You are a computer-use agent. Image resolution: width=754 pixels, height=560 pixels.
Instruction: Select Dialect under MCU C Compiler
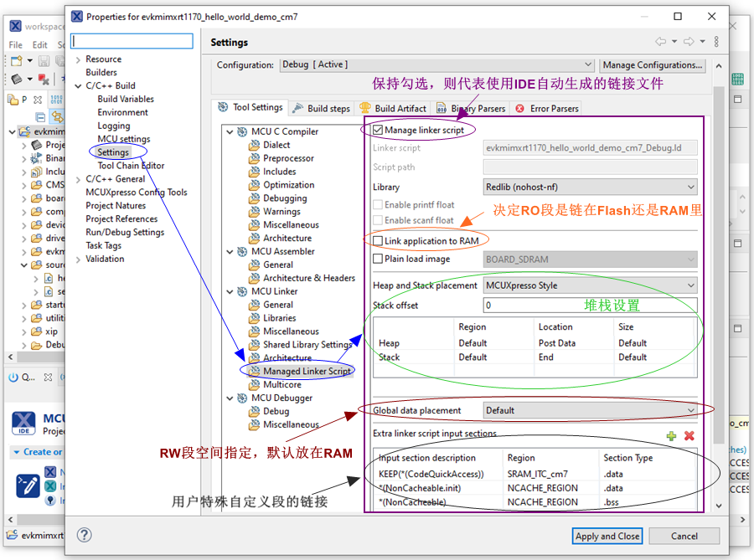[x=276, y=145]
